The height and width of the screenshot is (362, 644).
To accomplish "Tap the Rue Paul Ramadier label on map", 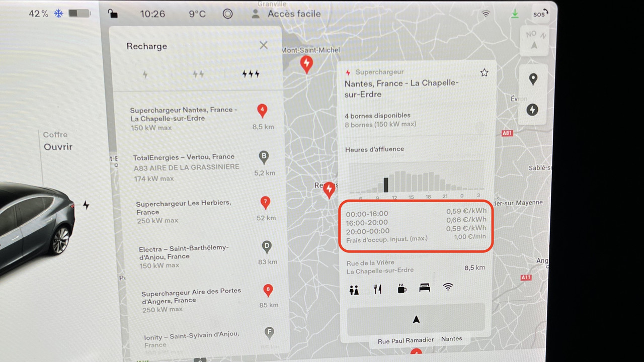I will [x=406, y=340].
